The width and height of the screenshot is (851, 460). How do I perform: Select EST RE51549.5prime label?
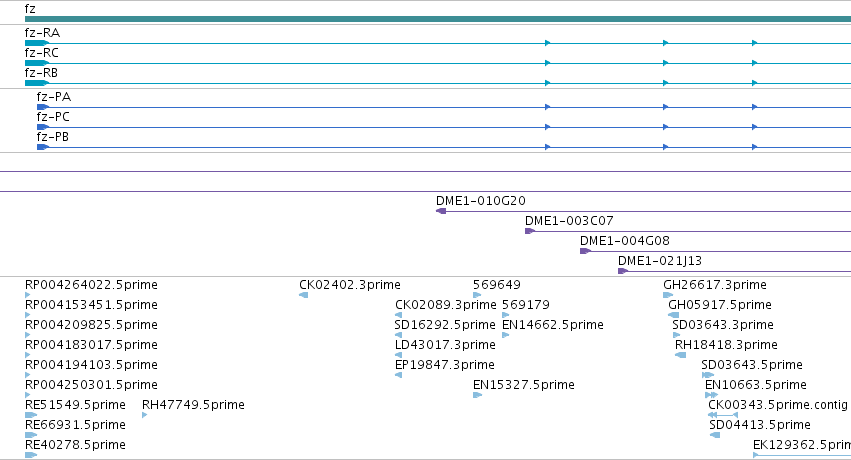75,405
